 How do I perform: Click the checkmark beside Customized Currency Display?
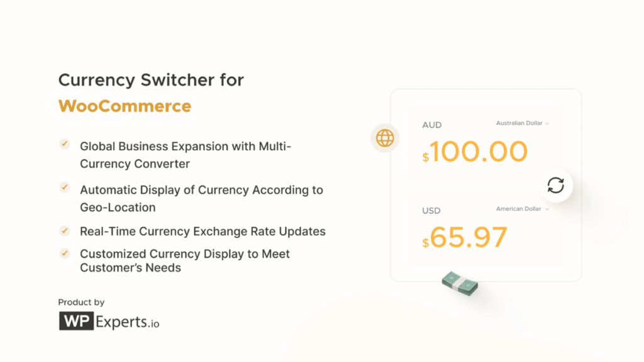pyautogui.click(x=64, y=253)
